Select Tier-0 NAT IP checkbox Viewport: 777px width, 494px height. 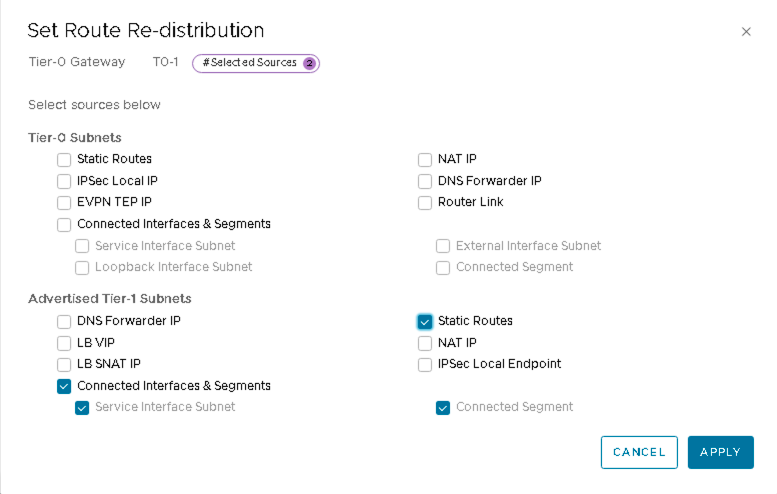[425, 159]
